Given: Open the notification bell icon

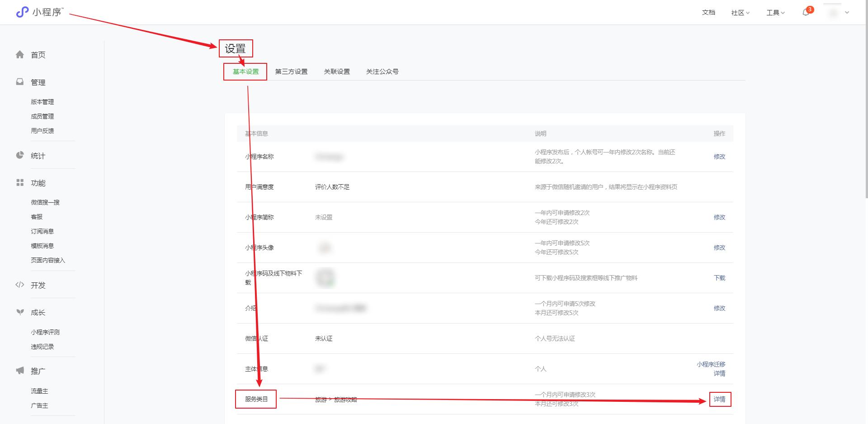Looking at the screenshot, I should click(x=806, y=13).
